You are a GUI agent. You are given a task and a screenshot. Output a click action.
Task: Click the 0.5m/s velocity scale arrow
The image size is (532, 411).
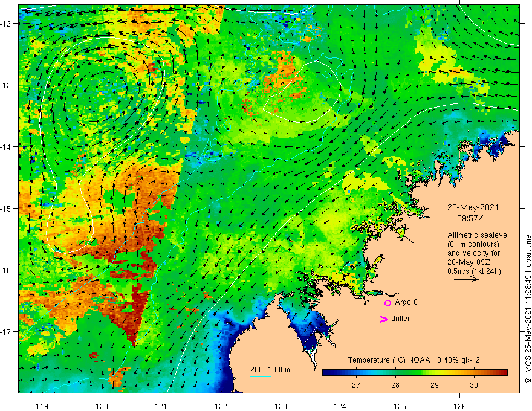click(x=466, y=279)
